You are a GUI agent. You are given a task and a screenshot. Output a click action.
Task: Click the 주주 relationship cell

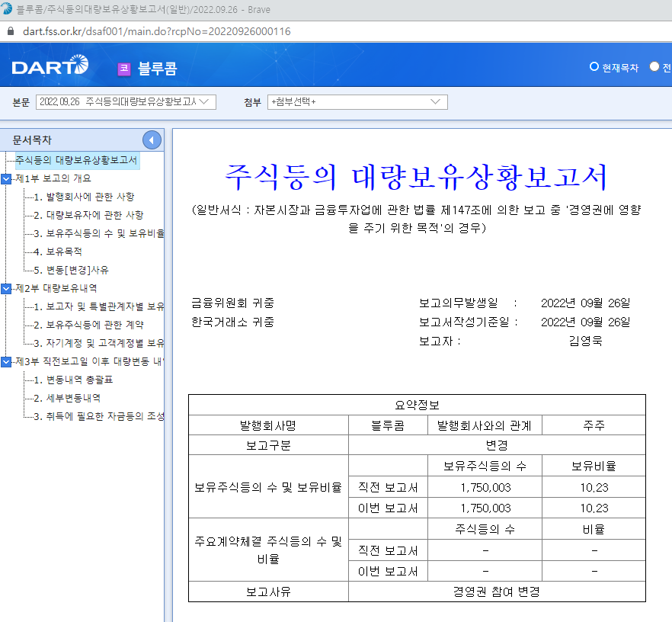(594, 425)
